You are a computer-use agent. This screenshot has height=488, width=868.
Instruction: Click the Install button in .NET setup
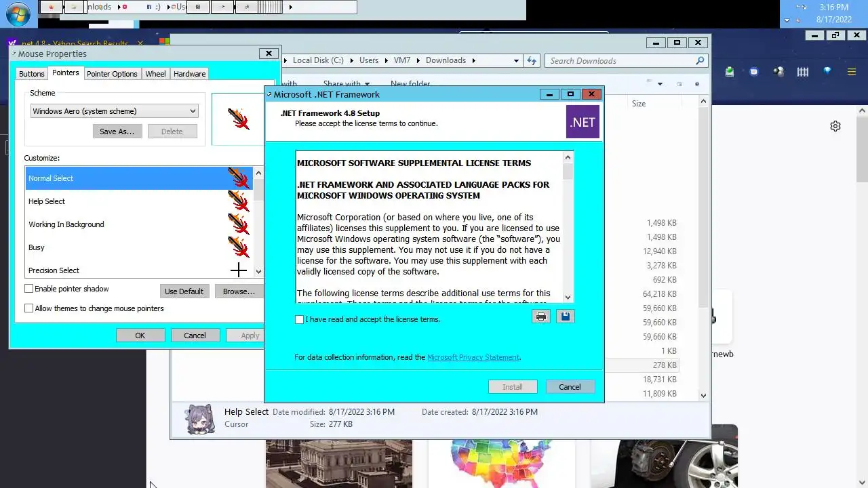(512, 387)
